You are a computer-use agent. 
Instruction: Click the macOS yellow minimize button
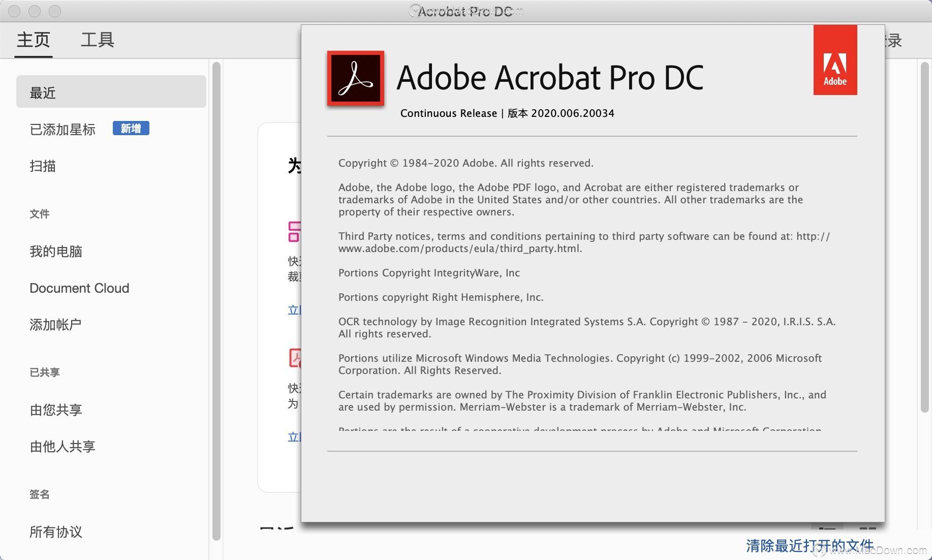[35, 11]
